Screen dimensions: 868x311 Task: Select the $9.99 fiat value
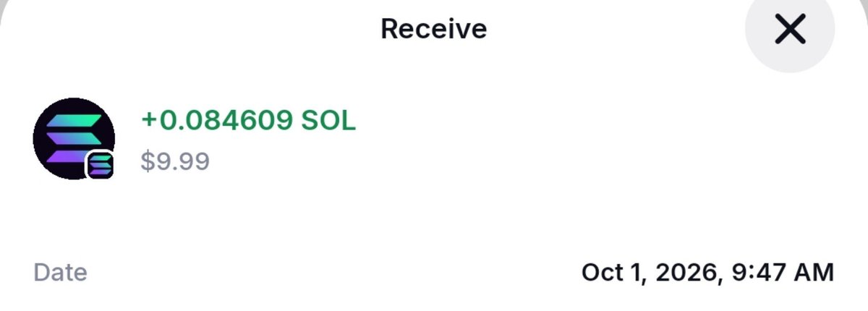tap(175, 161)
